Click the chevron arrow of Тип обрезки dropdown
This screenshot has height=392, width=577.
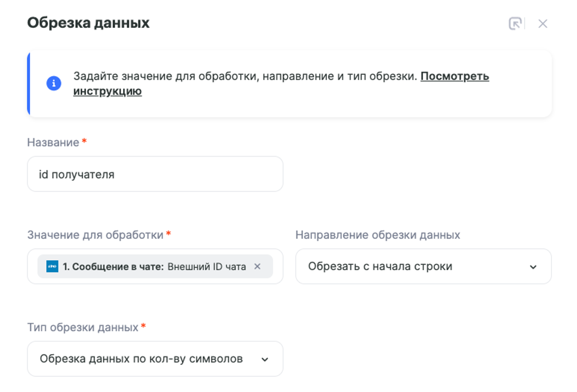[x=265, y=359]
